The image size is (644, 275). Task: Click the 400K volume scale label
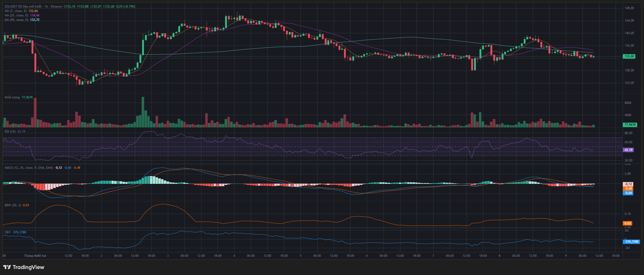(628, 115)
